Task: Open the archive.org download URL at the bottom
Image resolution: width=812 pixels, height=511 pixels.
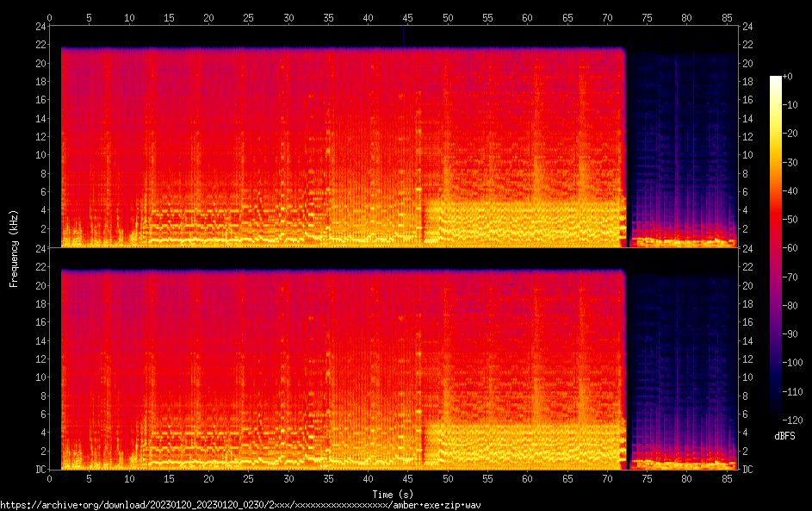Action: pos(240,505)
